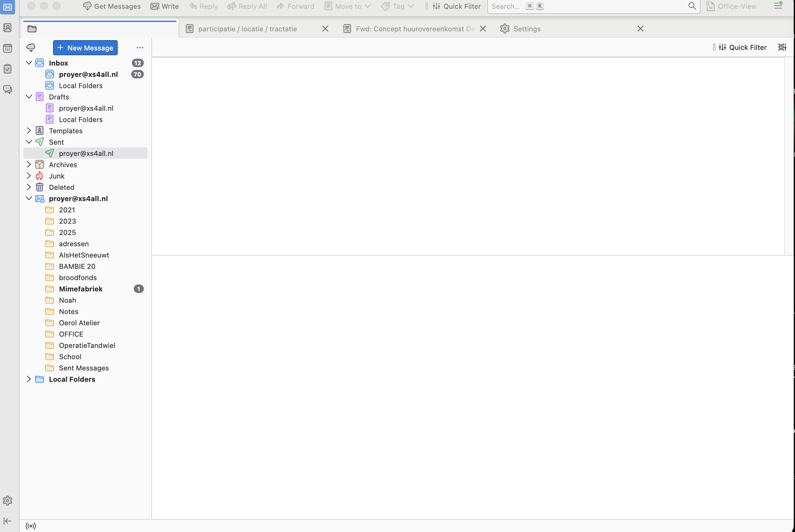Click the New Message button
This screenshot has height=532, width=795.
pos(85,47)
